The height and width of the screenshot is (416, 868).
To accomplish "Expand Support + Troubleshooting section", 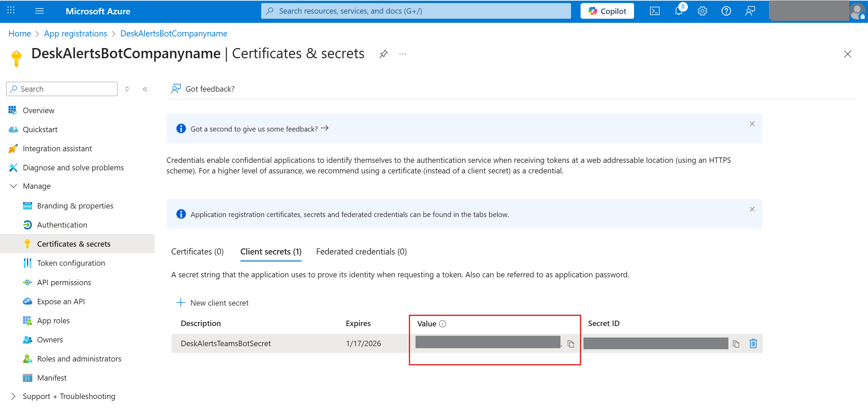I will click(x=14, y=396).
